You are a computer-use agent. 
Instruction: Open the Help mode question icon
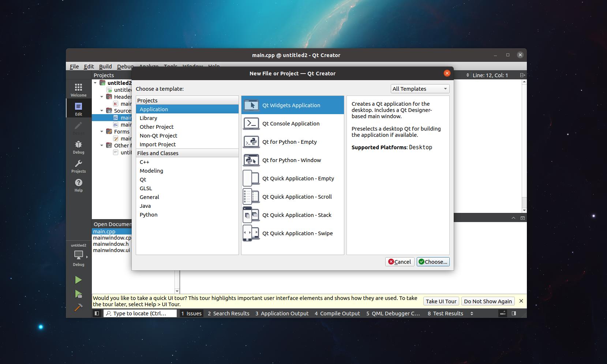tap(78, 185)
